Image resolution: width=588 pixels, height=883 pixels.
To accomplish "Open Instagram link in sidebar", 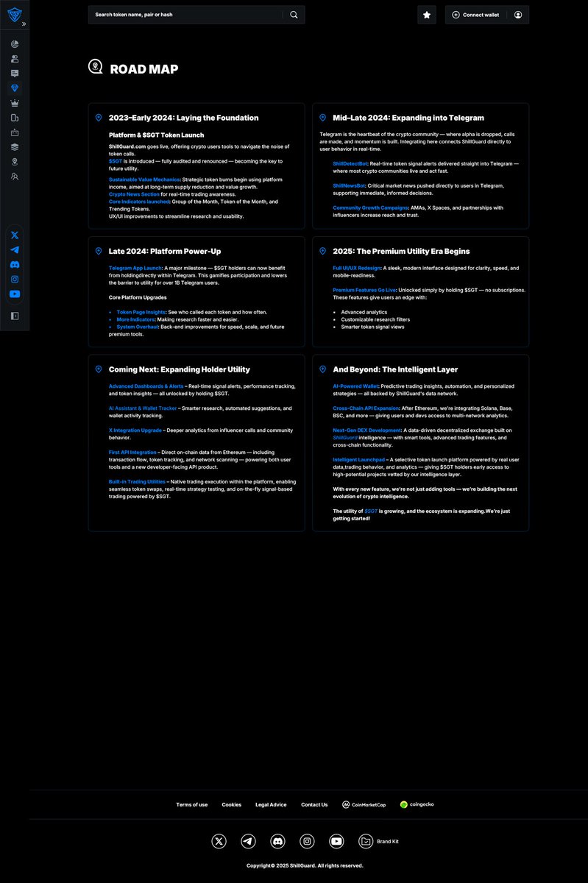I will (15, 279).
